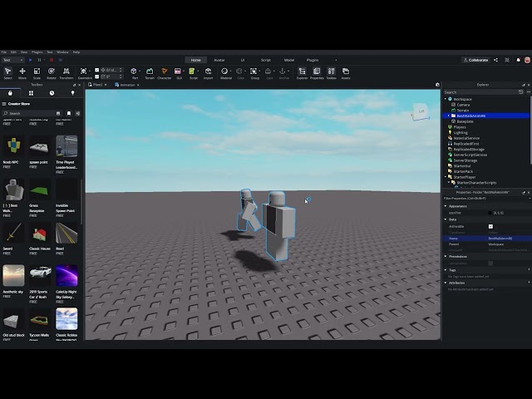
Task: Collapse the Appearance properties section
Action: coord(446,206)
